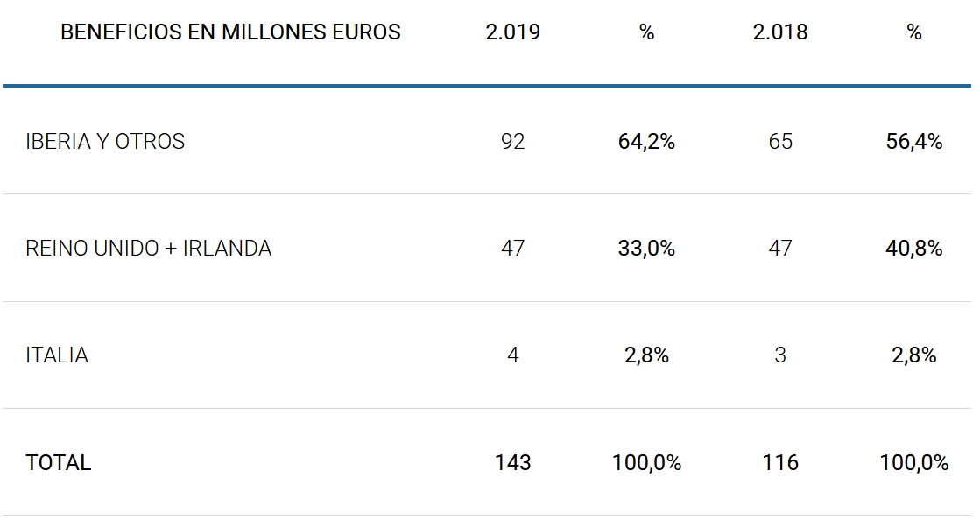Select the 33,0% percentage cell
The image size is (980, 520).
pos(646,249)
